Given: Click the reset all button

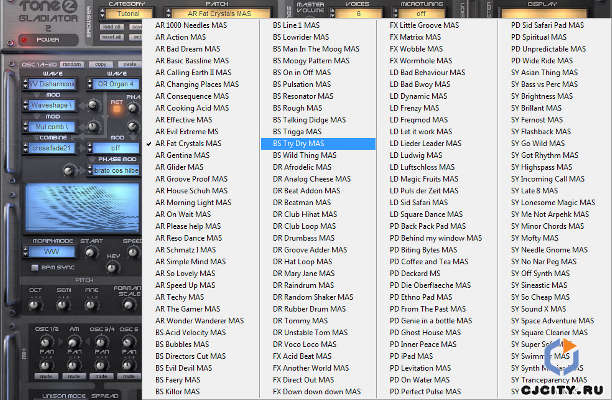Looking at the screenshot, I should tap(112, 37).
